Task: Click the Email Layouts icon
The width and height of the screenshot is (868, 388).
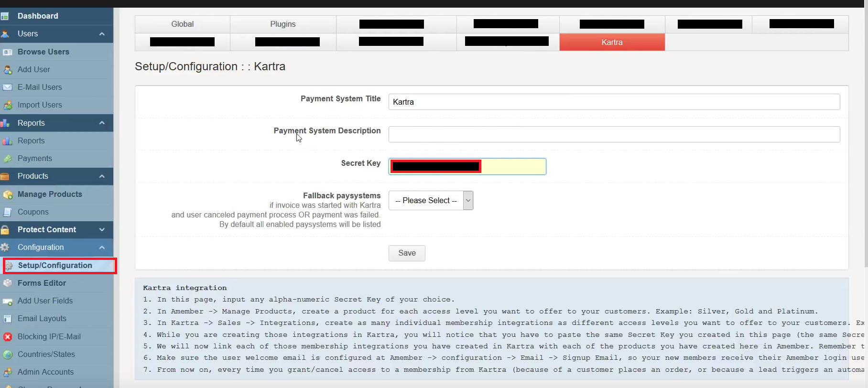Action: 7,319
